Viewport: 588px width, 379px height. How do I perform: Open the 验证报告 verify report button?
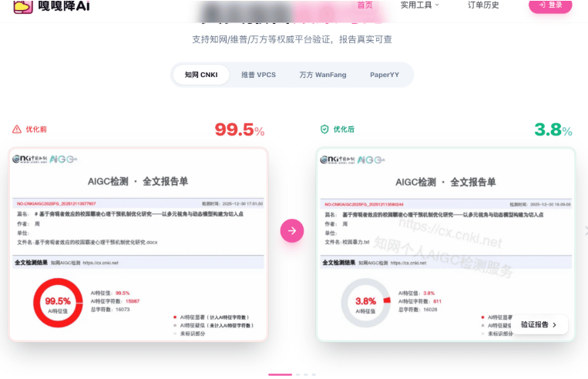coord(539,324)
